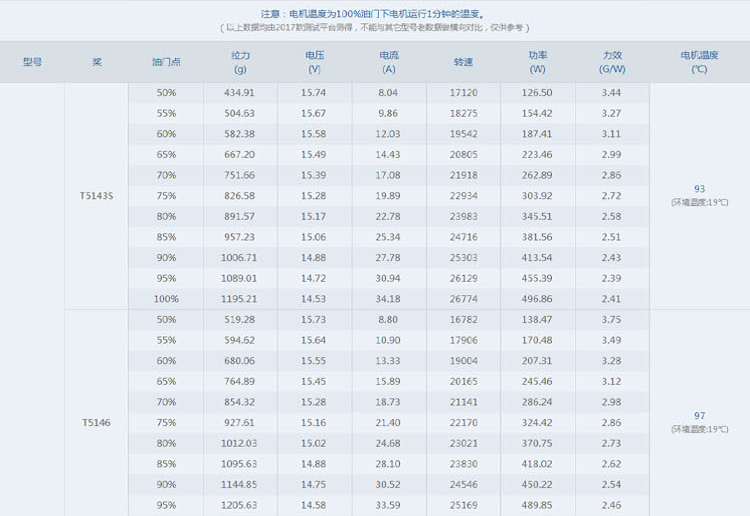
Task: Click the 2017 test platform disclaimer
Action: (375, 27)
